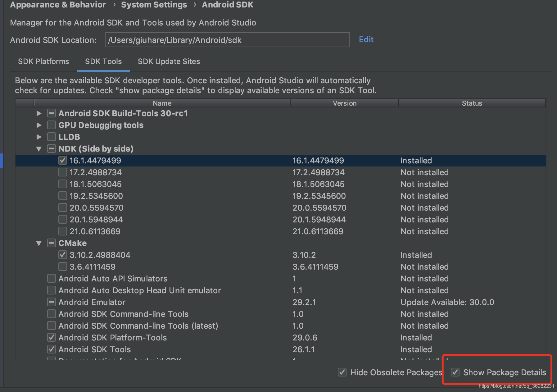Toggle the NDK (Side by side) checkbox
557x392 pixels.
tap(52, 148)
